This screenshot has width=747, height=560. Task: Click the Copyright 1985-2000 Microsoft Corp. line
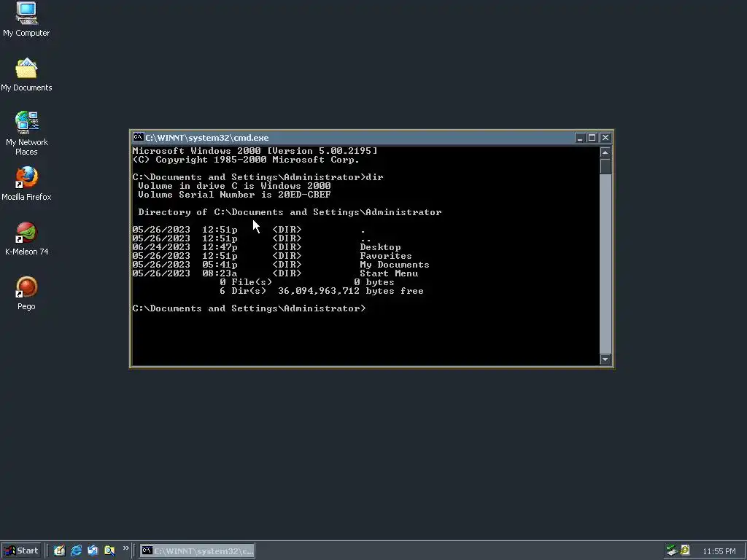(246, 160)
